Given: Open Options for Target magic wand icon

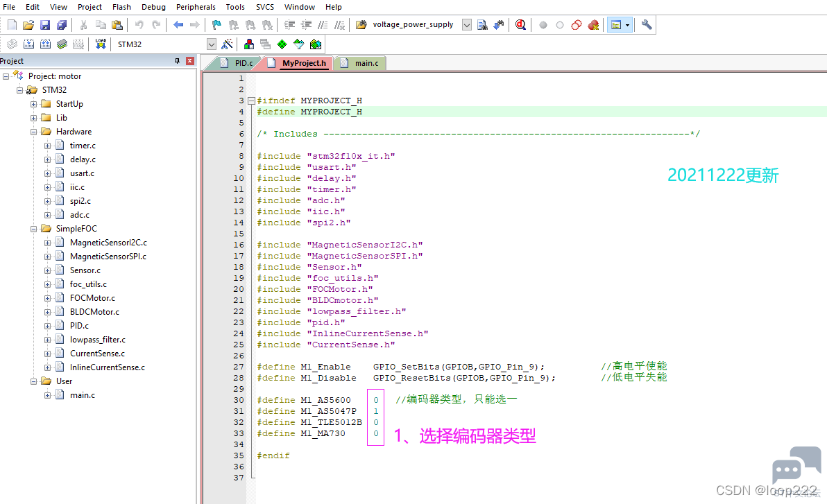Looking at the screenshot, I should click(x=228, y=44).
